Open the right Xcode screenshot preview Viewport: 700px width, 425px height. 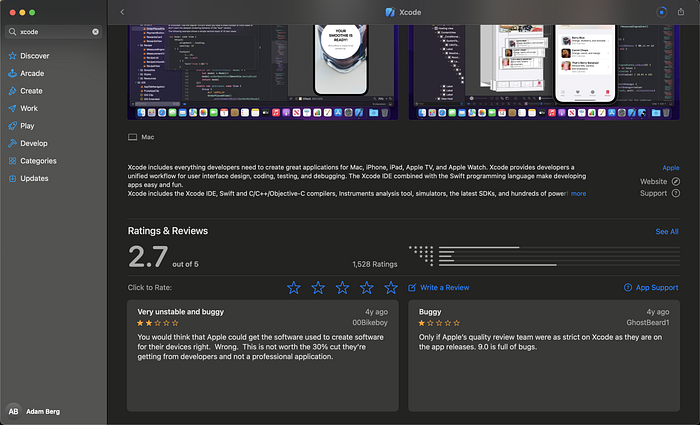click(x=544, y=72)
